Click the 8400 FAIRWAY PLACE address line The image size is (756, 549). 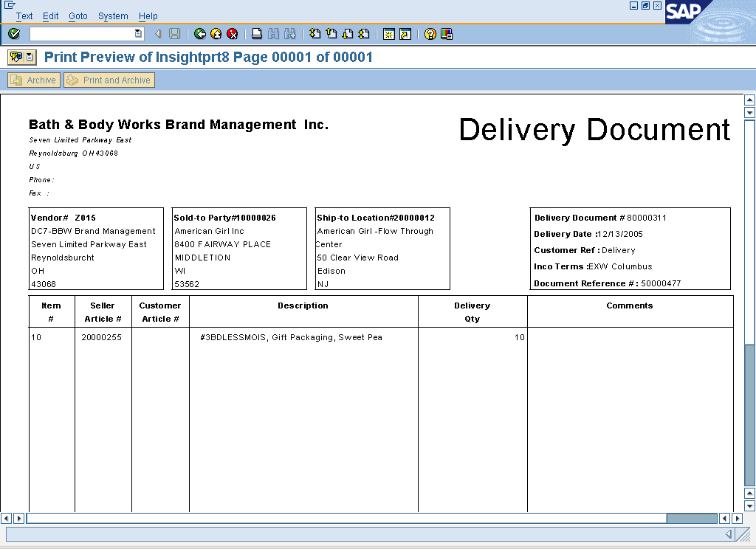click(x=223, y=244)
